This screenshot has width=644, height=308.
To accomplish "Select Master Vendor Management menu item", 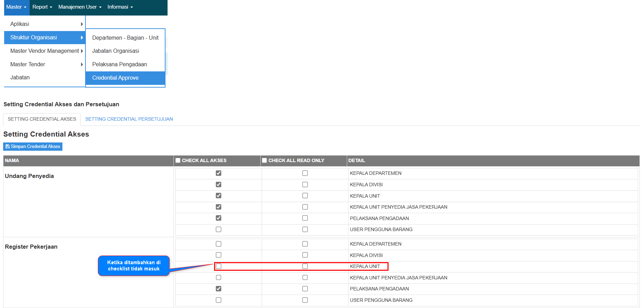I will click(44, 51).
